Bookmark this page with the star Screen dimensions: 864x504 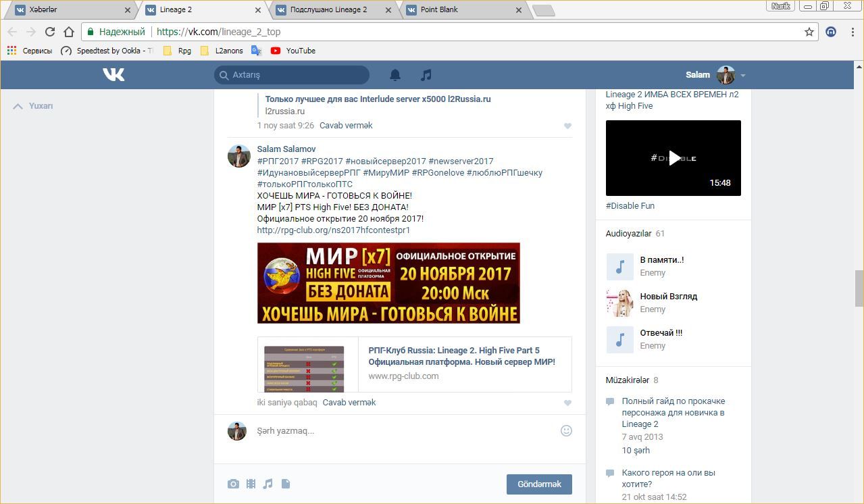(809, 32)
